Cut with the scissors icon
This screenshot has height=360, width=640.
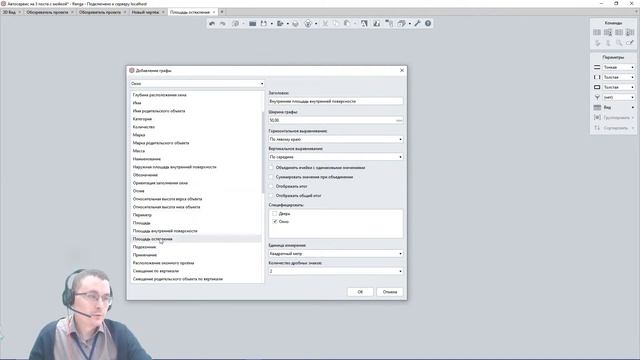pyautogui.click(x=325, y=24)
